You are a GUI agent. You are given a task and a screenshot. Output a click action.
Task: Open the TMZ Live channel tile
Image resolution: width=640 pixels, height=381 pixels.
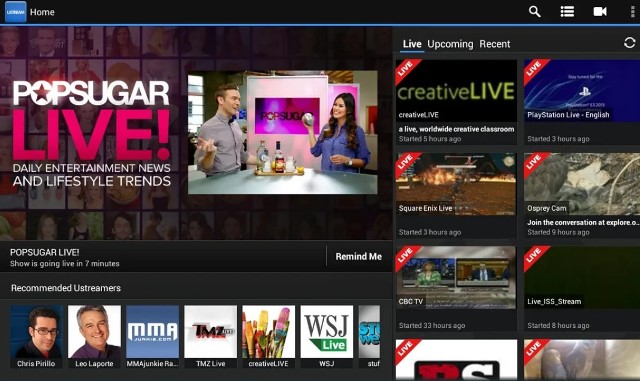click(211, 336)
